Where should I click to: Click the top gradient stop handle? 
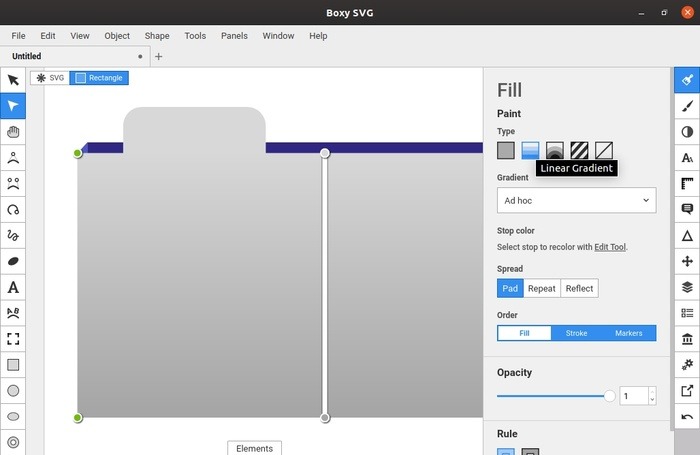coord(325,153)
